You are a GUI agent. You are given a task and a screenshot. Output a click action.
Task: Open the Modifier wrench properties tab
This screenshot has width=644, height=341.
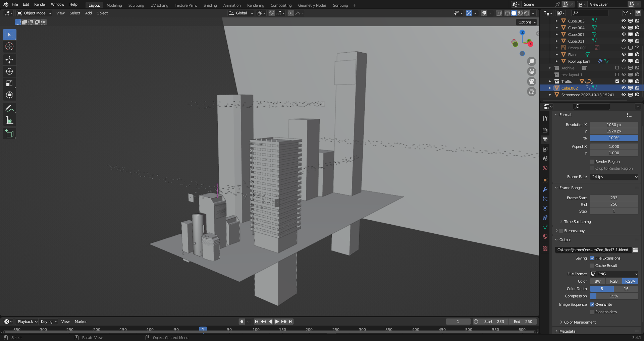(x=545, y=189)
